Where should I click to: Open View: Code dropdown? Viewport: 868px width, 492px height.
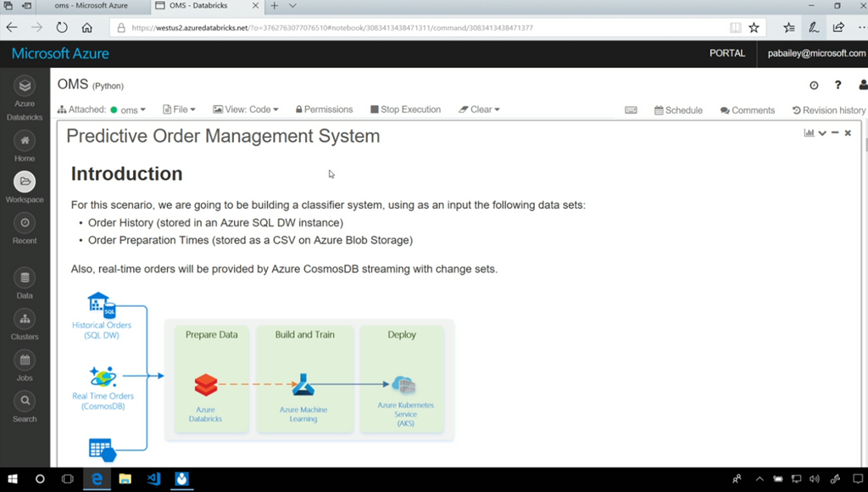(x=246, y=109)
